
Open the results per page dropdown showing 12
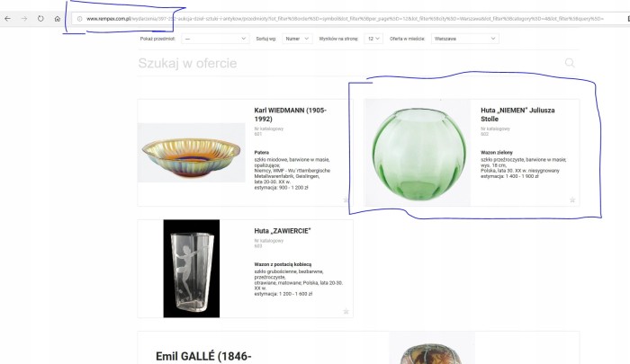(x=373, y=39)
